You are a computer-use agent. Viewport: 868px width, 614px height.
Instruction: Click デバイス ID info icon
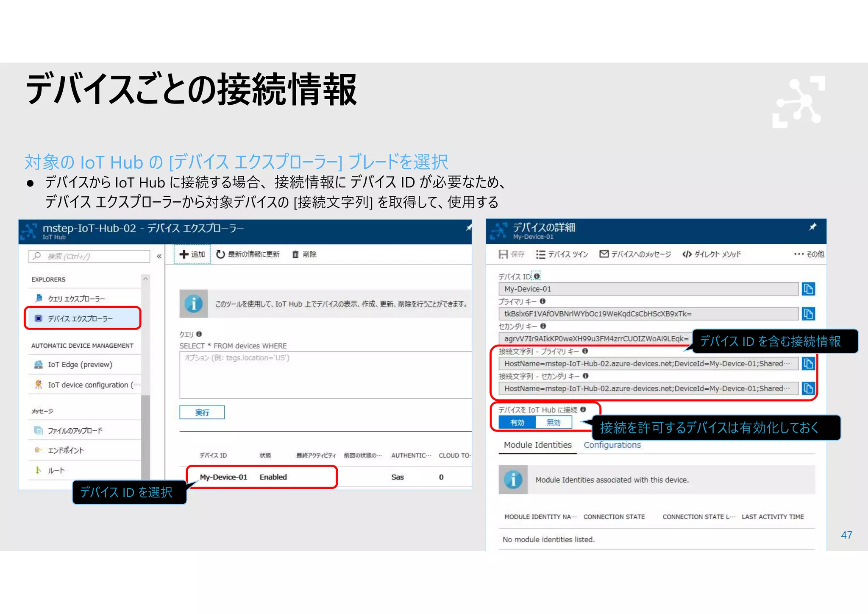(x=537, y=276)
